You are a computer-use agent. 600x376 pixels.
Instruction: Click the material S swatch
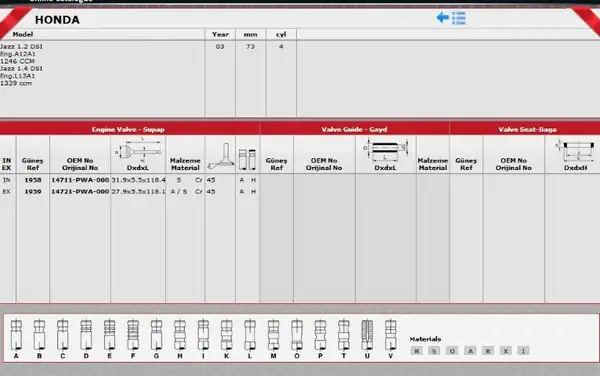[434, 351]
